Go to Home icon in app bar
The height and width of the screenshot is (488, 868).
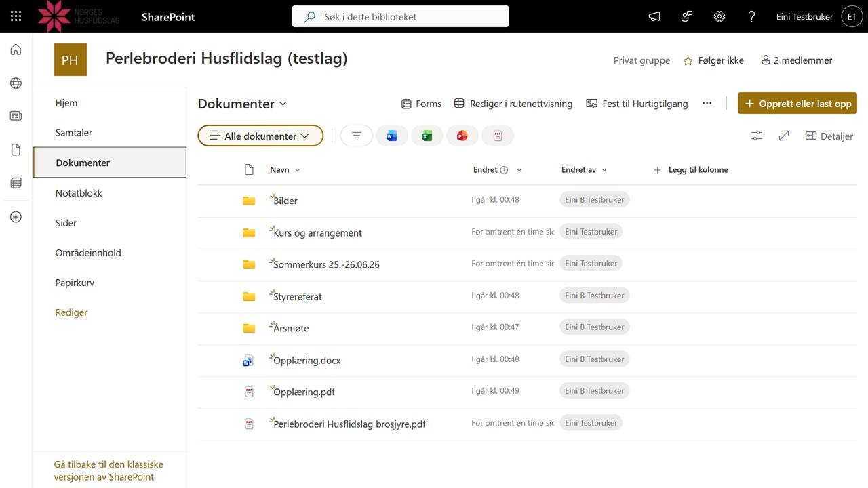tap(16, 49)
